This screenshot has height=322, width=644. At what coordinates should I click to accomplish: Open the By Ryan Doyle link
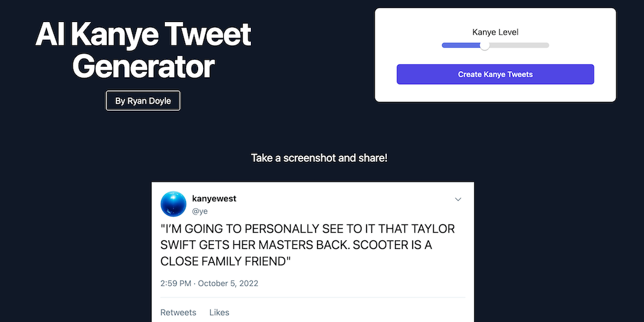(143, 101)
